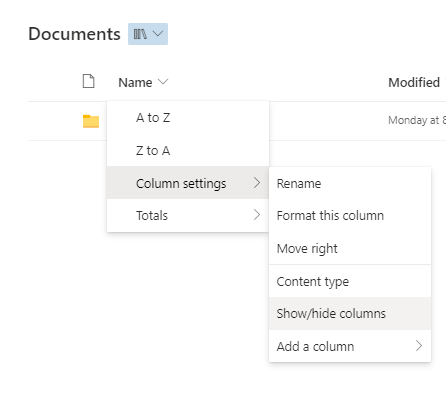This screenshot has height=416, width=446.
Task: Select Content type menu entry
Action: click(x=350, y=281)
